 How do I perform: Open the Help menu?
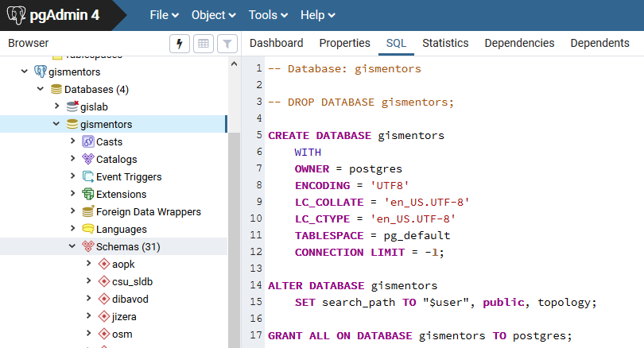click(x=318, y=15)
